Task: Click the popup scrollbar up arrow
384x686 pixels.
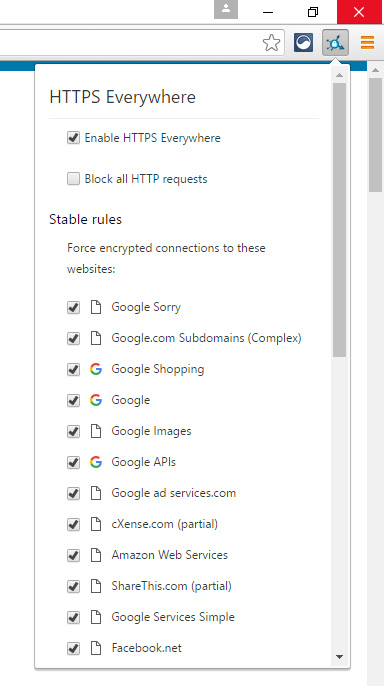Action: point(339,75)
